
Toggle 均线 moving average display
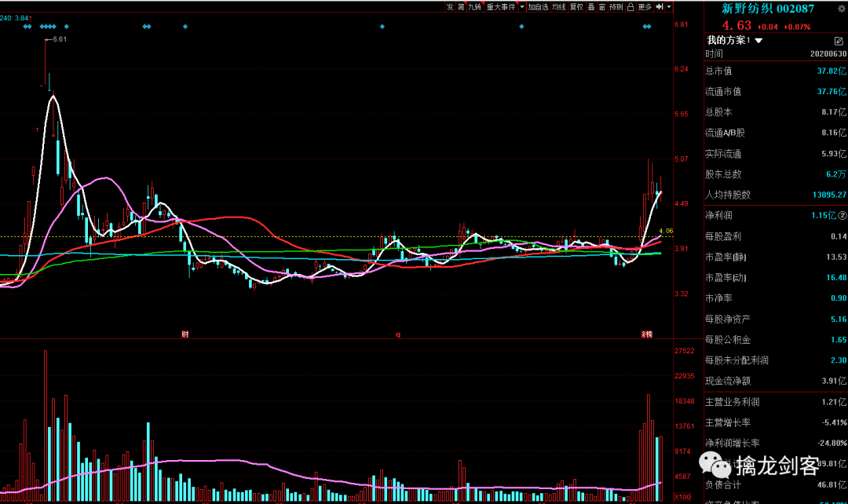558,7
